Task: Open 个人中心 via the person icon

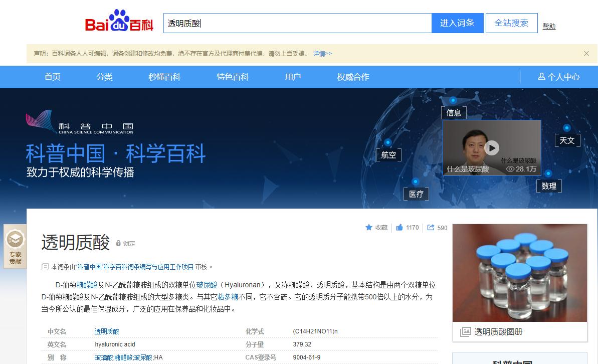Action: [x=559, y=77]
